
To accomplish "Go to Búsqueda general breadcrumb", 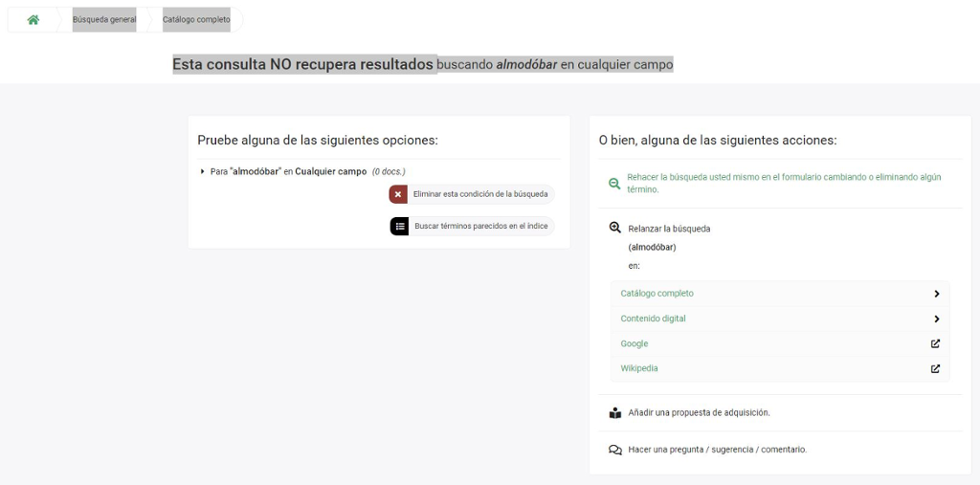I will (x=104, y=20).
